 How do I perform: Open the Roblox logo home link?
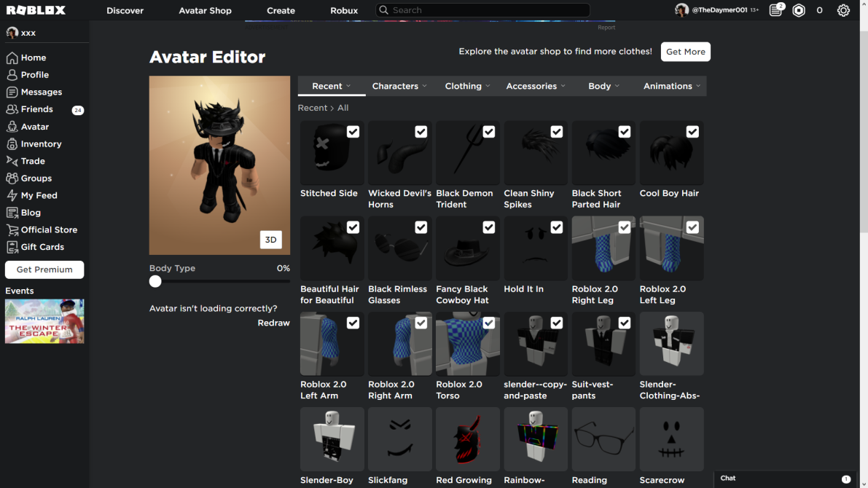coord(36,10)
